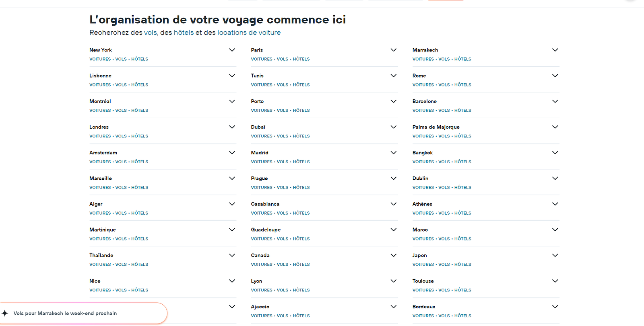Open VOLS link under Guadeloupe
This screenshot has height=326, width=644.
click(283, 239)
